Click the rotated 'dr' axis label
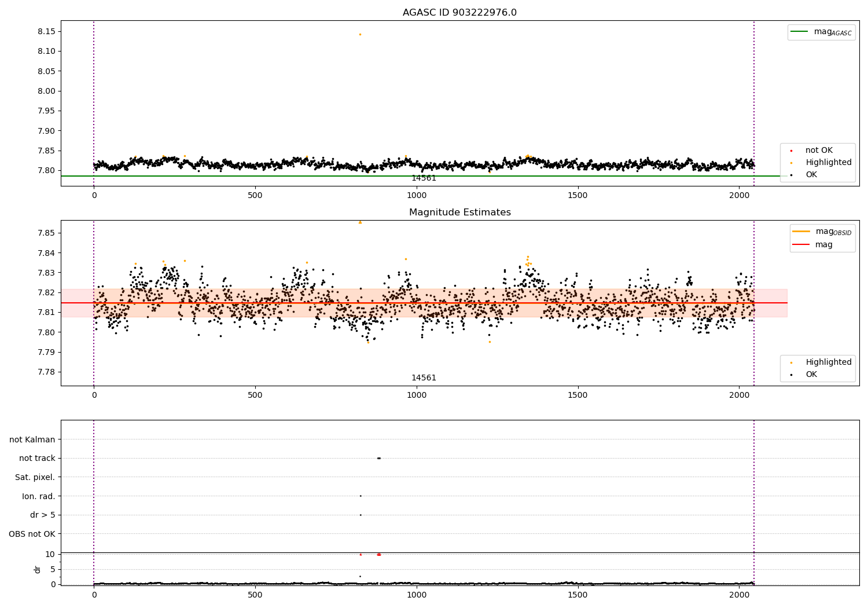The width and height of the screenshot is (868, 608). tap(38, 569)
